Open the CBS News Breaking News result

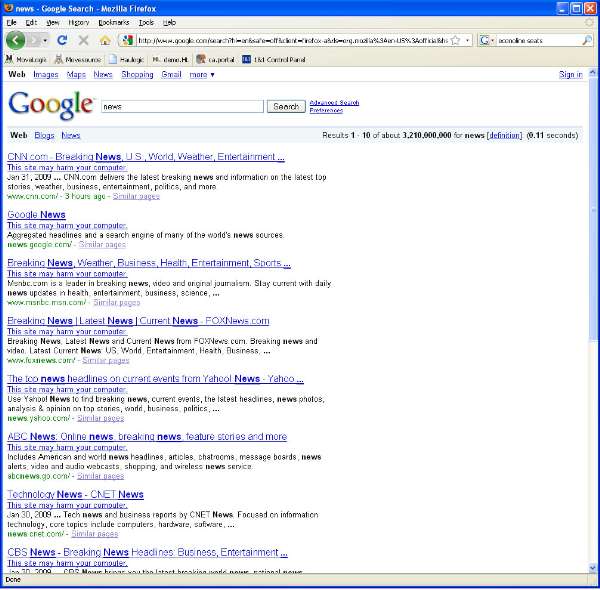tap(147, 552)
